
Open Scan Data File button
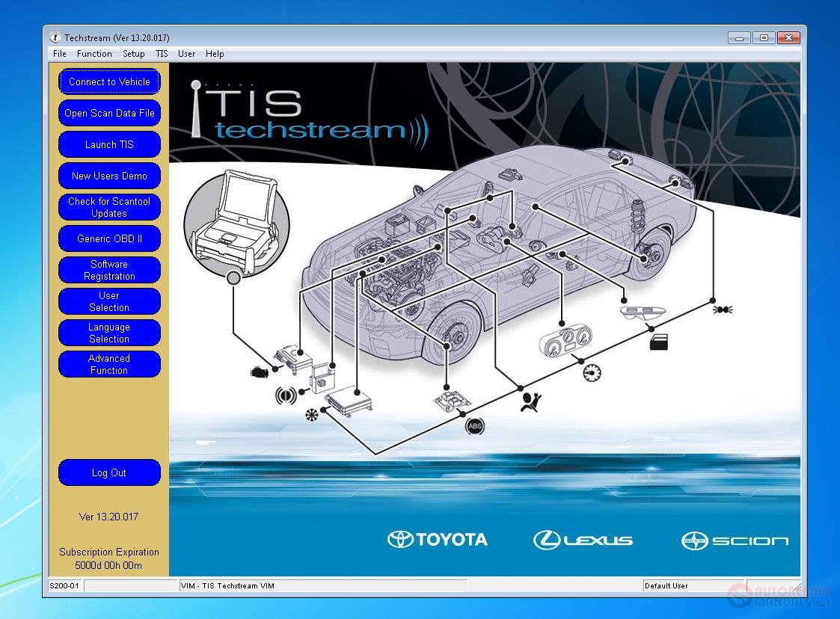(x=109, y=113)
